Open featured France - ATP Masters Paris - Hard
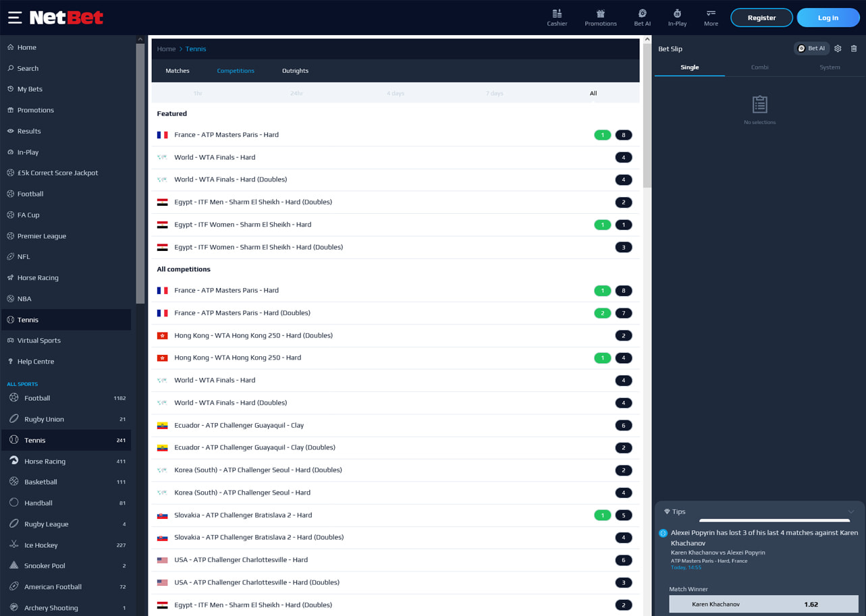The image size is (866, 616). click(x=396, y=135)
